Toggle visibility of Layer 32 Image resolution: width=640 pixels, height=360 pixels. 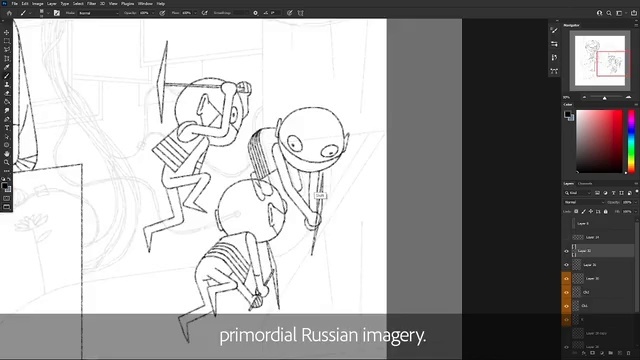pos(567,251)
